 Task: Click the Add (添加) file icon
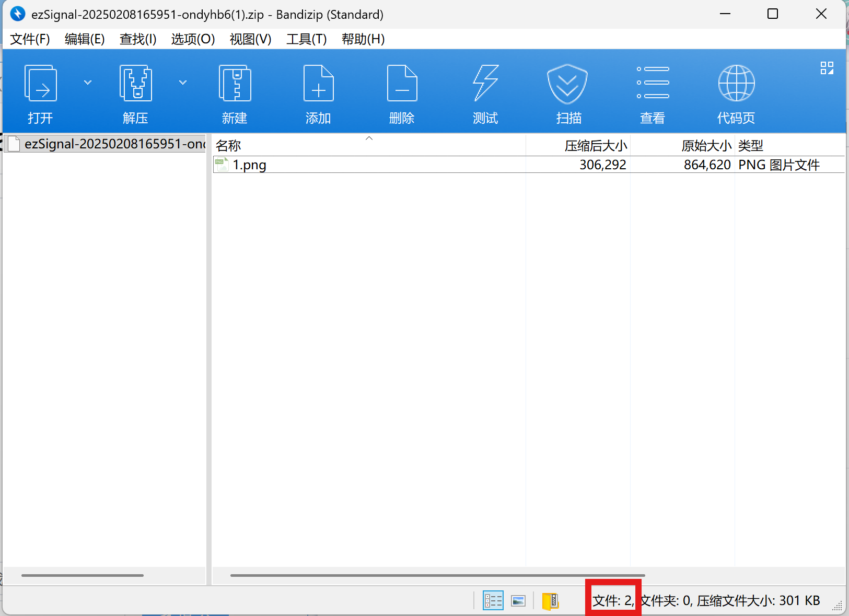[x=318, y=83]
